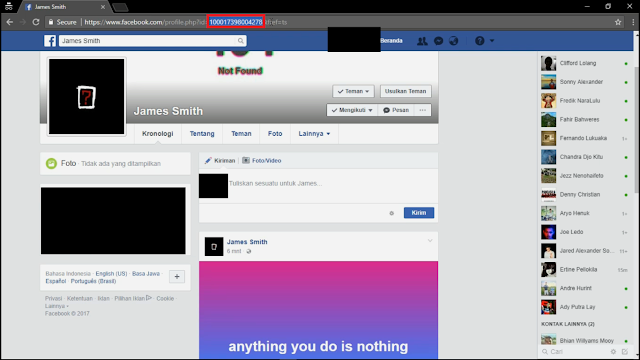Click the Facebook logo icon
The width and height of the screenshot is (640, 360).
pos(50,41)
